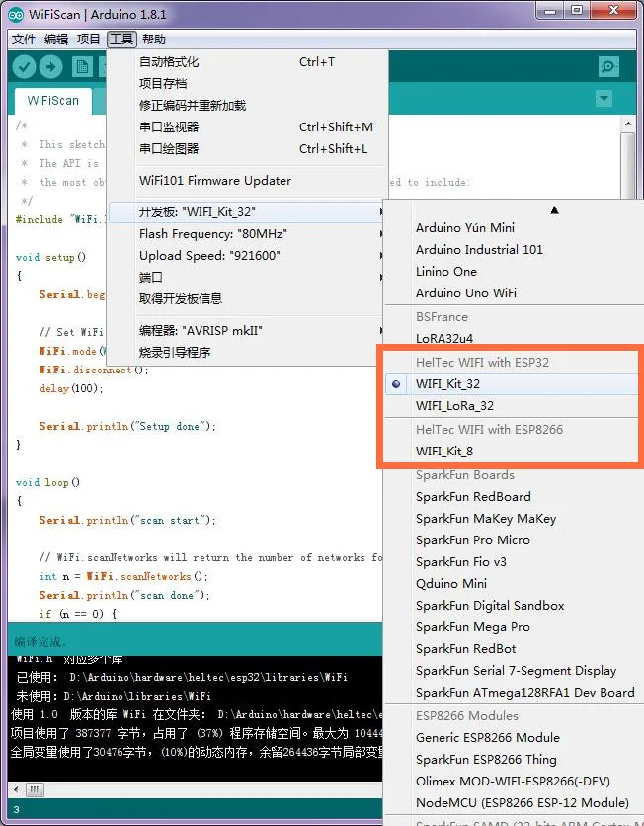Select Olimex MOD-WIFI-ESP8266(-DEV) board

tap(514, 782)
